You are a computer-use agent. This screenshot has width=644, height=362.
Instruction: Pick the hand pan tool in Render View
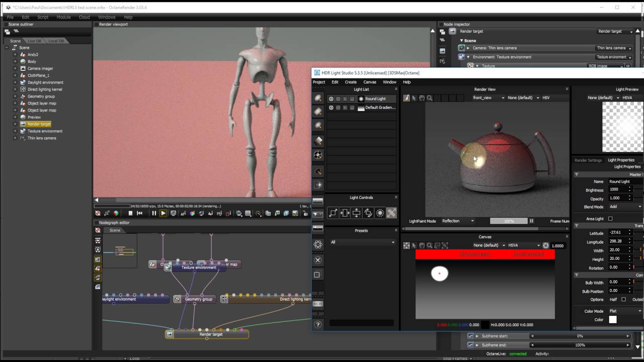coord(422,98)
